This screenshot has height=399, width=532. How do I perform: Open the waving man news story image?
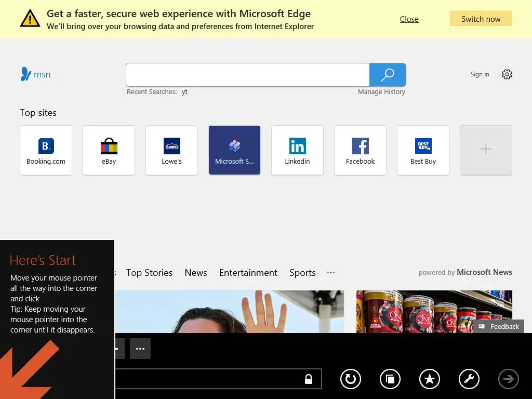[x=229, y=312]
